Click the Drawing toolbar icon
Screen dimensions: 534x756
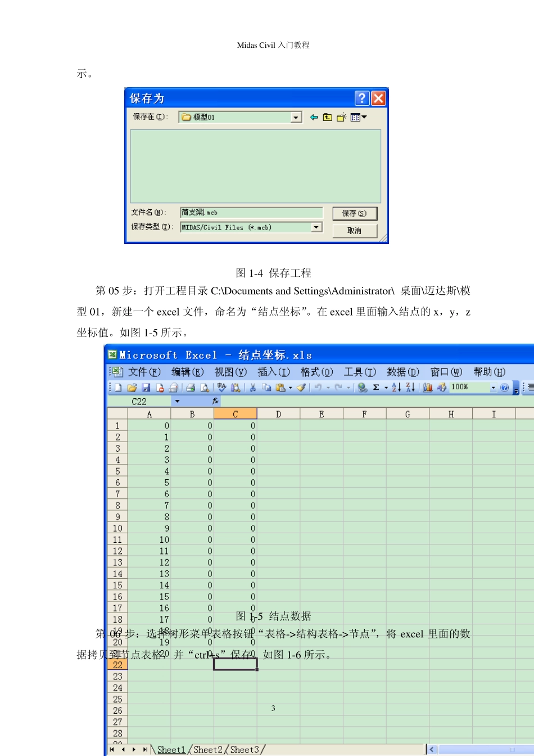(442, 388)
